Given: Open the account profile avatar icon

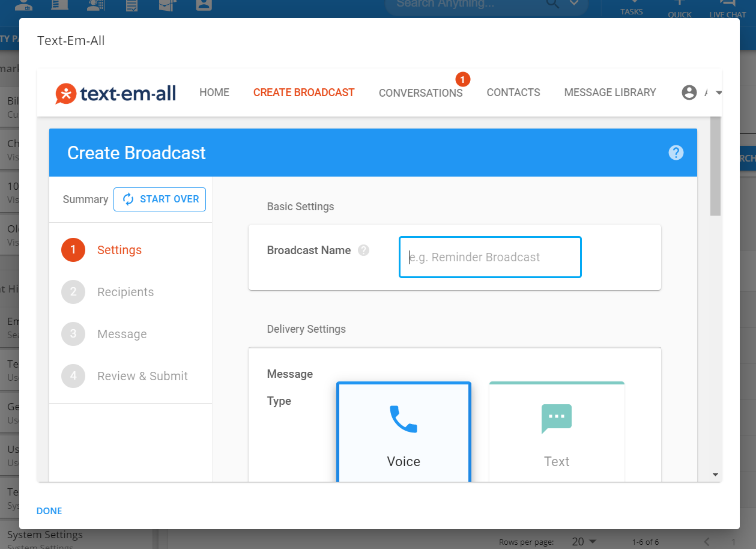Looking at the screenshot, I should coord(689,93).
